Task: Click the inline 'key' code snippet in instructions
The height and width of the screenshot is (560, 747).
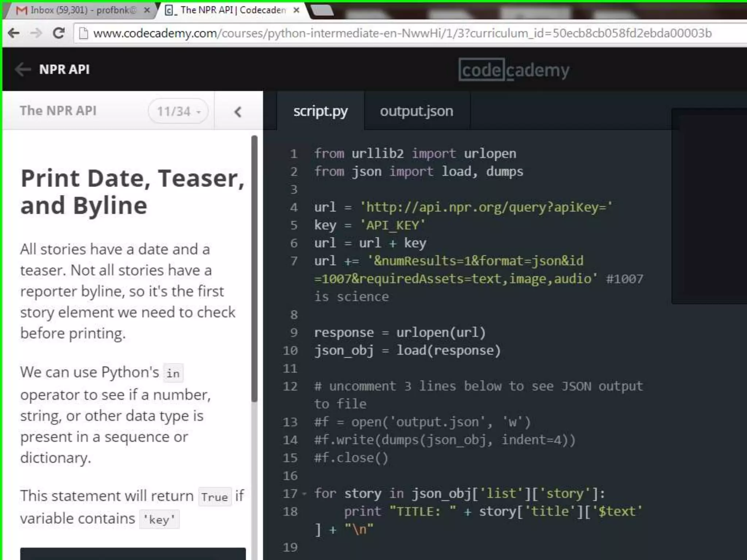Action: pos(159,519)
